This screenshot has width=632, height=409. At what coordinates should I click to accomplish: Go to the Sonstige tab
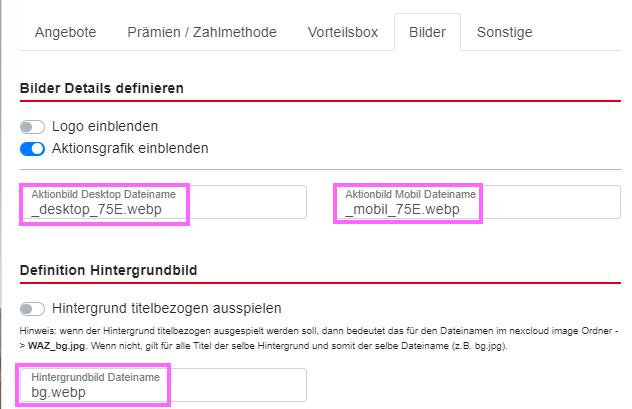[505, 32]
